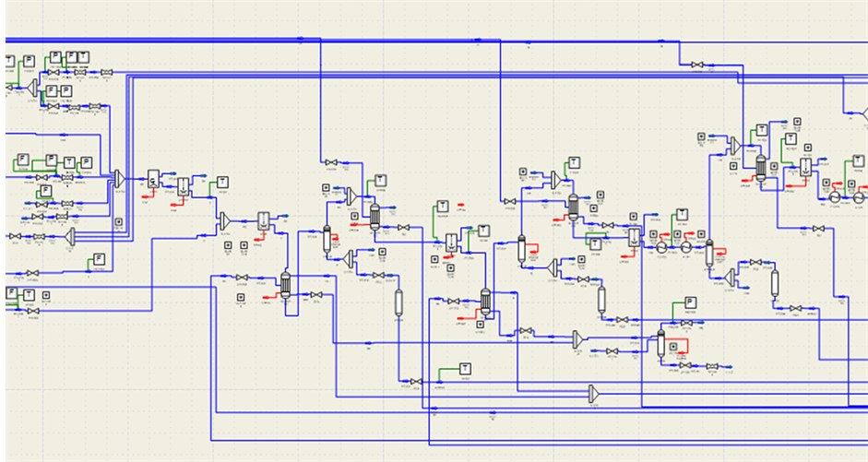The height and width of the screenshot is (462, 868).
Task: Select the tall vertical vessel below the center-left splitter
Action: [x=399, y=302]
